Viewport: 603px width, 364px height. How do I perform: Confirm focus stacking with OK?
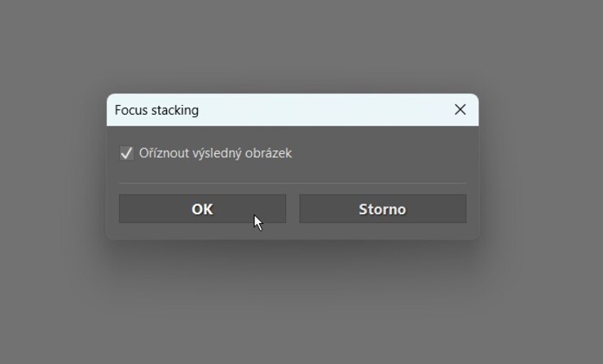click(202, 208)
